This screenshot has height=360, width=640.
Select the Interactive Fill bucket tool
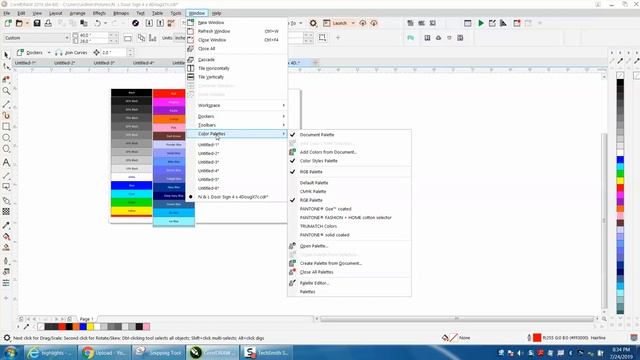(6, 236)
